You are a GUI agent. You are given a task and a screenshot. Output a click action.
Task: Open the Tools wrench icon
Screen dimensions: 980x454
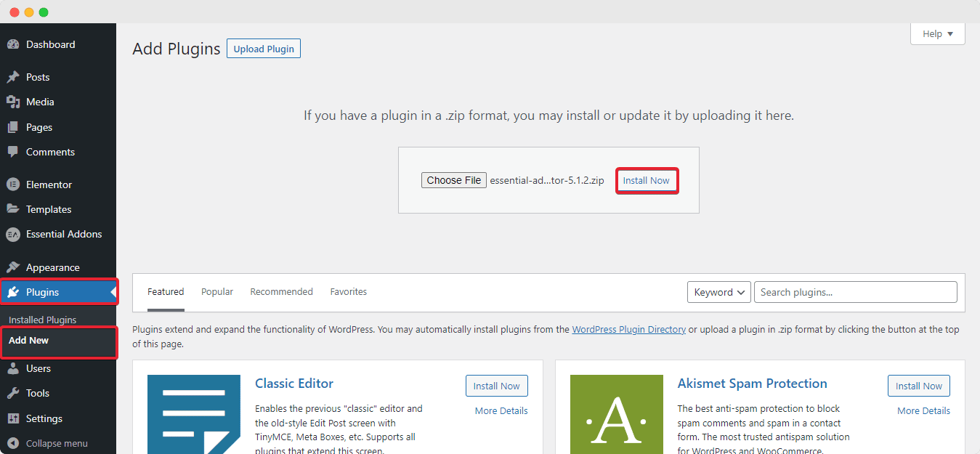coord(15,393)
